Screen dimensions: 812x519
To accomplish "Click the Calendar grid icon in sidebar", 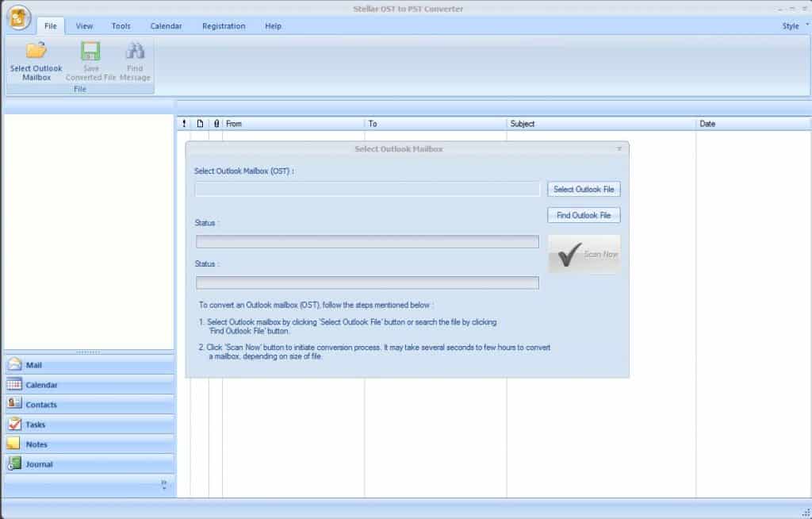I will 14,384.
